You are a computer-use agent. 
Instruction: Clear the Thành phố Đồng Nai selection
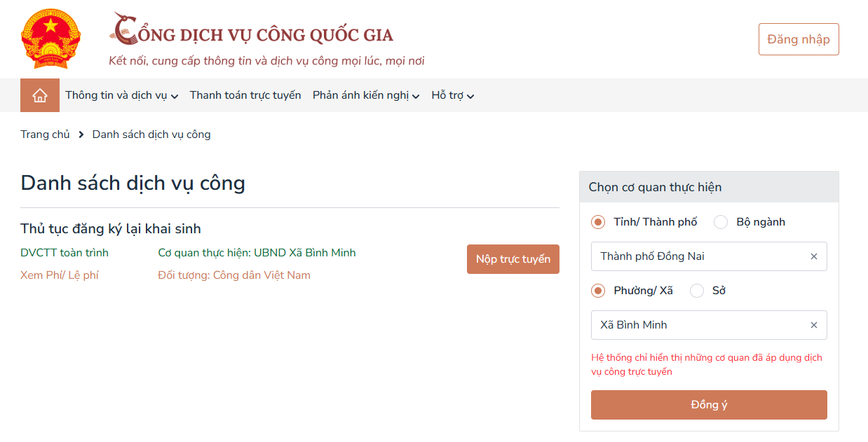click(814, 256)
